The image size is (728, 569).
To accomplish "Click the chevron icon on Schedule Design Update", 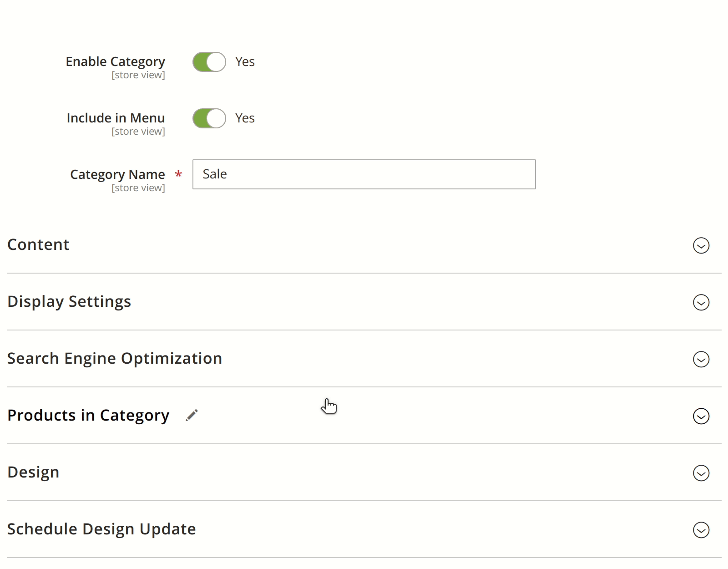I will pyautogui.click(x=700, y=530).
